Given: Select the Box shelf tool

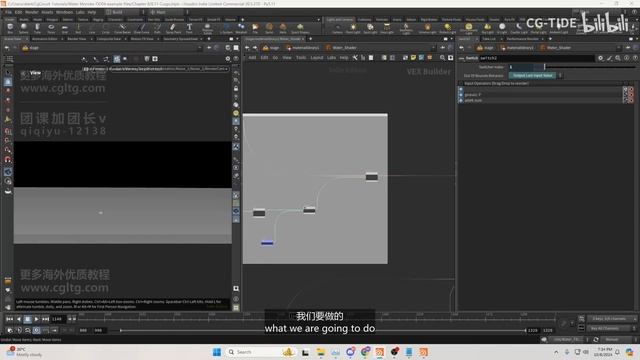Looking at the screenshot, I should 10,28.
